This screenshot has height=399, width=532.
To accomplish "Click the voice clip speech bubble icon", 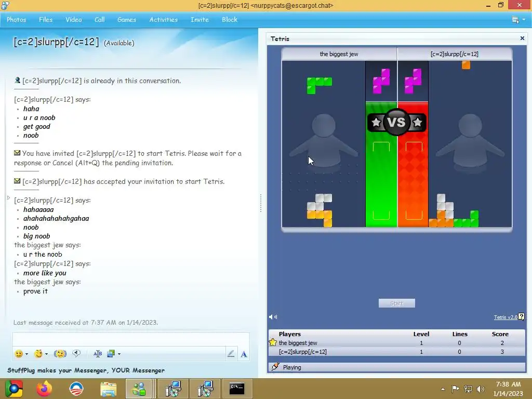I will pos(77,353).
